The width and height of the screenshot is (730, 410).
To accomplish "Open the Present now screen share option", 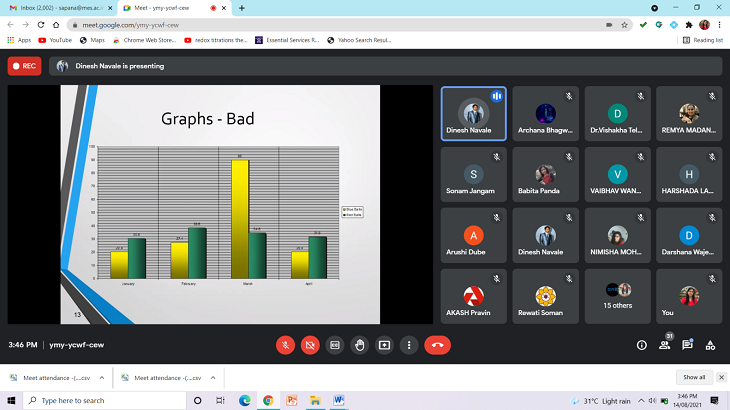I will click(x=384, y=345).
